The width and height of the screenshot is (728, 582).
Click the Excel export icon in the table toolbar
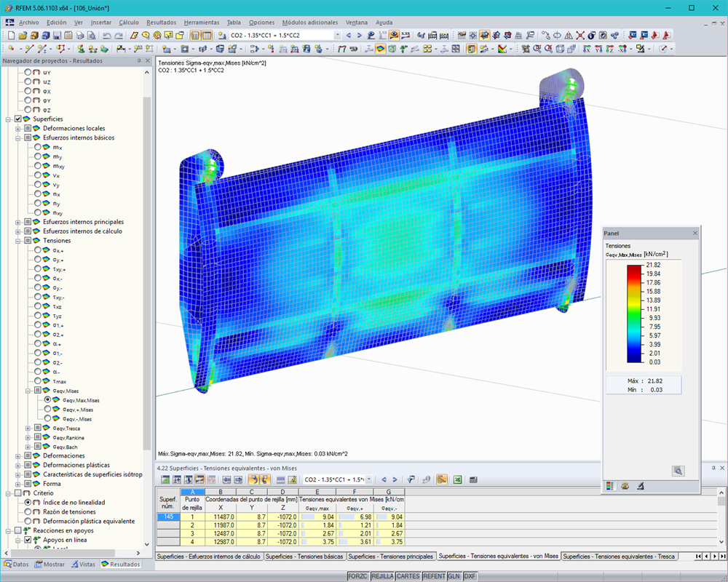tap(457, 479)
